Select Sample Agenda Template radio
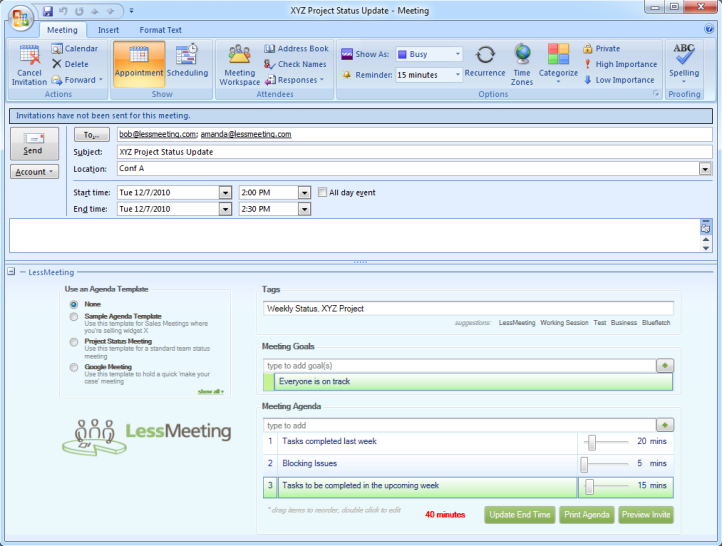Viewport: 722px width, 546px height. click(74, 317)
